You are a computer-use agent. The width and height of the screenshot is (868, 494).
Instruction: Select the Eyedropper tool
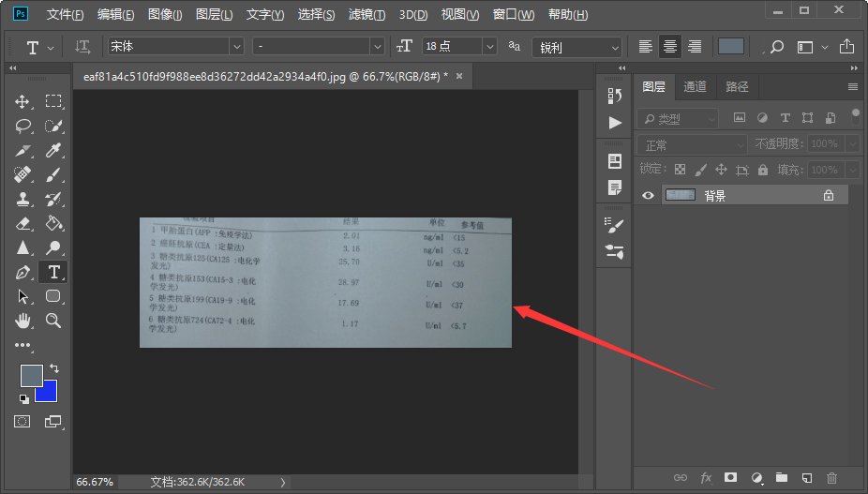coord(53,150)
